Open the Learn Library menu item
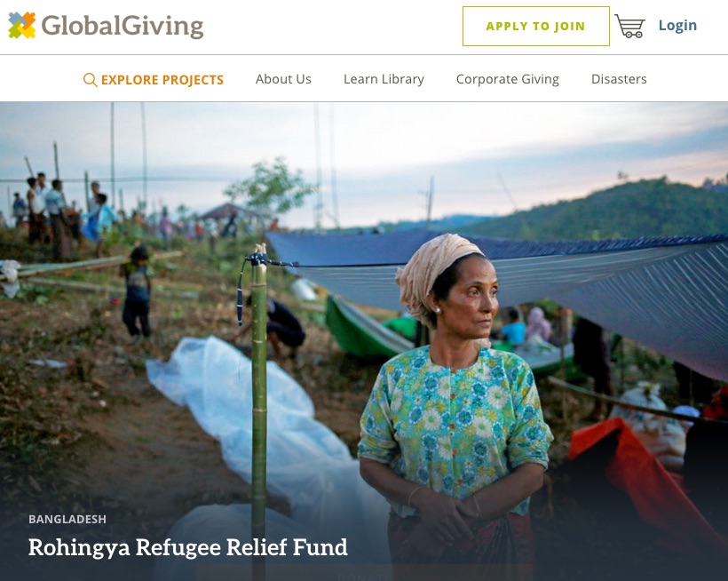Image resolution: width=728 pixels, height=581 pixels. pos(384,79)
